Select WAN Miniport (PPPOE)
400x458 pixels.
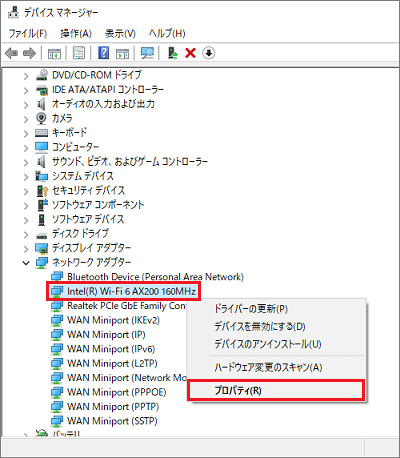click(117, 392)
